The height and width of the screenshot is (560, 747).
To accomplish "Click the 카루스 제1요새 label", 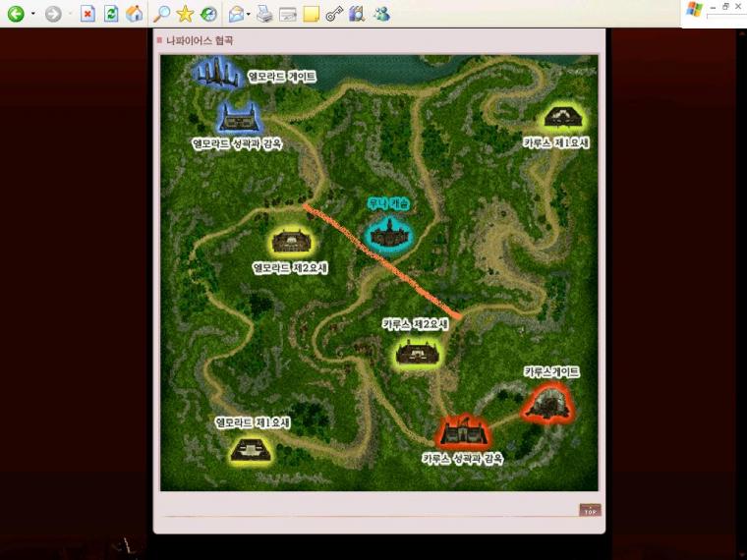I will [x=556, y=141].
